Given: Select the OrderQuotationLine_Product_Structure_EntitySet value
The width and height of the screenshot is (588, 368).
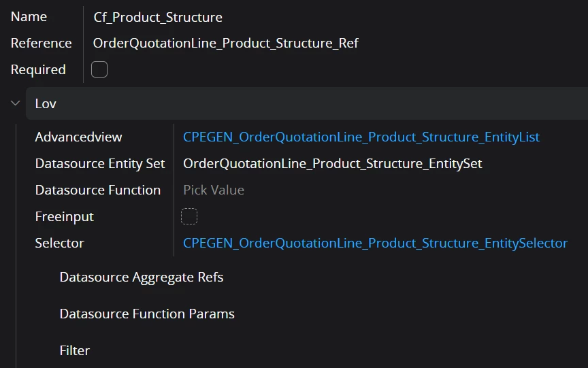Looking at the screenshot, I should click(332, 163).
